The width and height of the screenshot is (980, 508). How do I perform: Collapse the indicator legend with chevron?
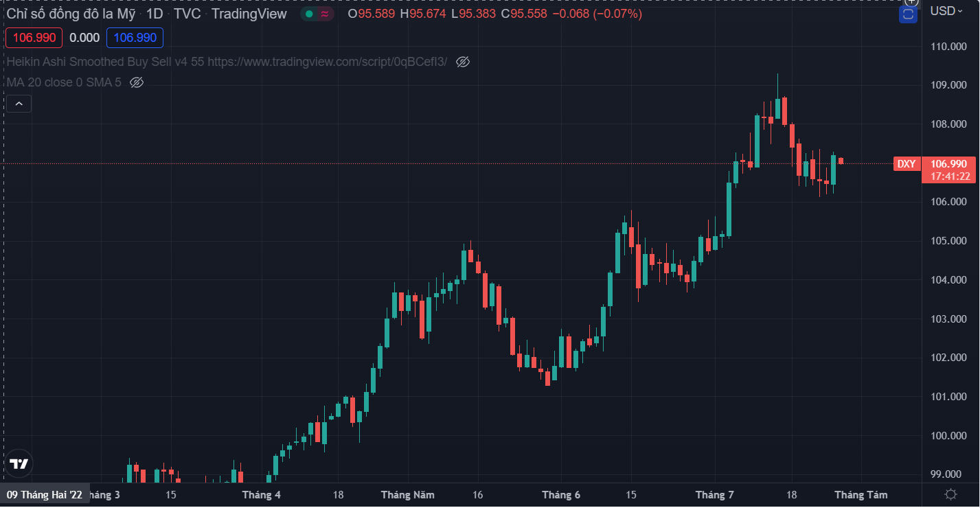click(x=19, y=104)
